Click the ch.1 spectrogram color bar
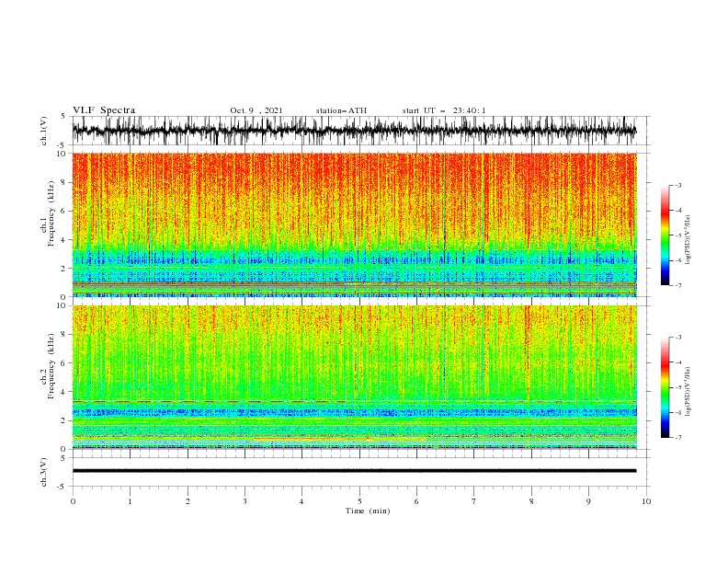This screenshot has width=728, height=563. 665,236
